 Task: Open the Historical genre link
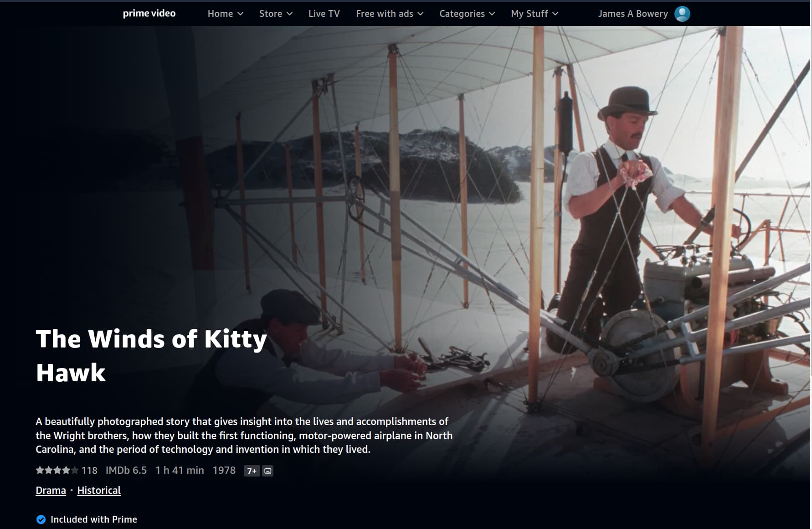pyautogui.click(x=99, y=490)
